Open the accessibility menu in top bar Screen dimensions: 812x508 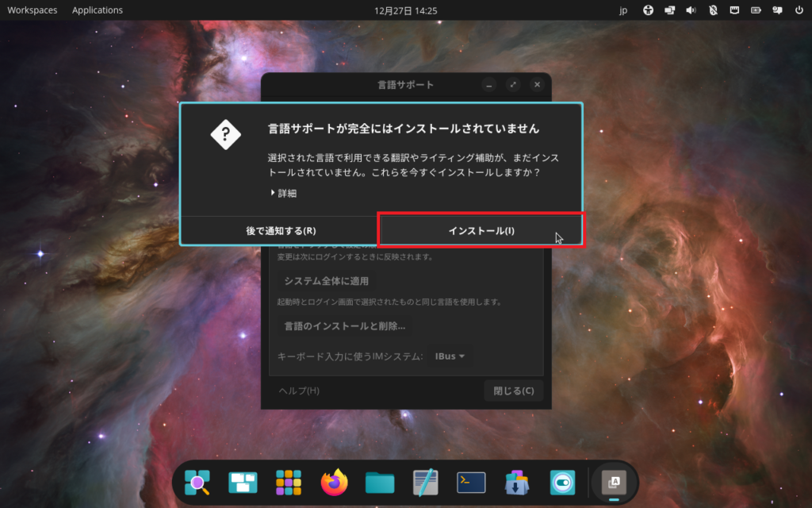648,10
